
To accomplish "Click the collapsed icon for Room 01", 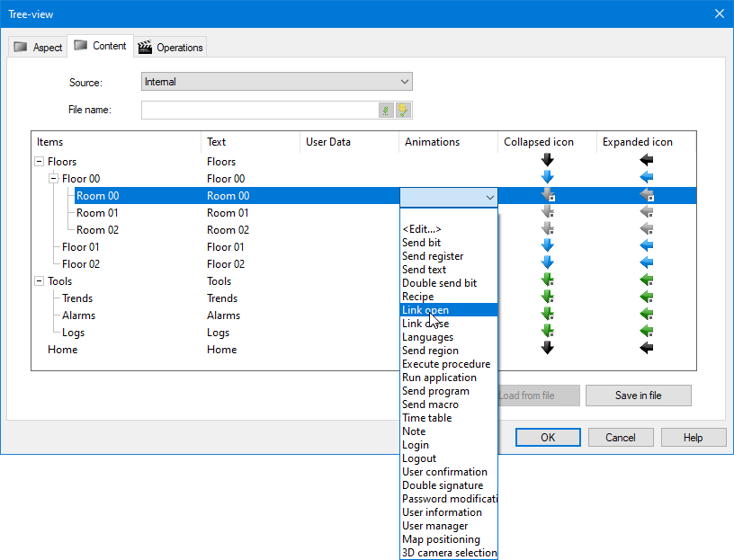I will coord(547,213).
